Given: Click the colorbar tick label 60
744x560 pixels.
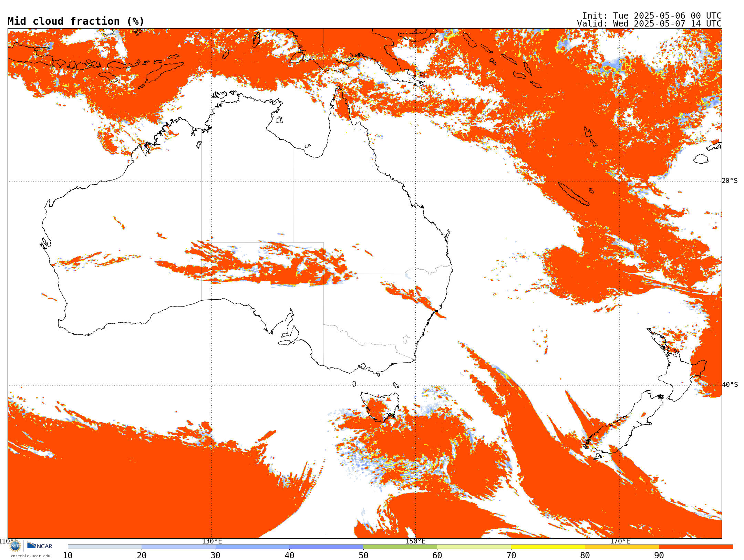Looking at the screenshot, I should (x=437, y=556).
